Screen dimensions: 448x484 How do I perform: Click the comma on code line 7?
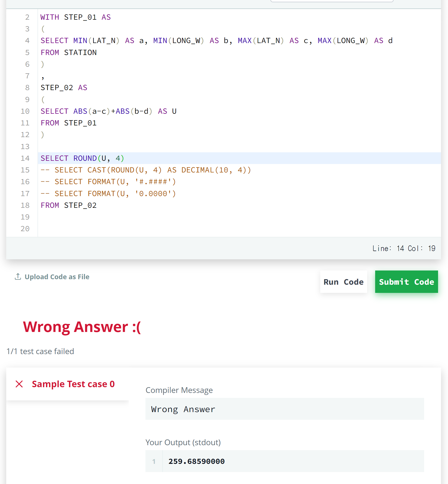pos(43,78)
